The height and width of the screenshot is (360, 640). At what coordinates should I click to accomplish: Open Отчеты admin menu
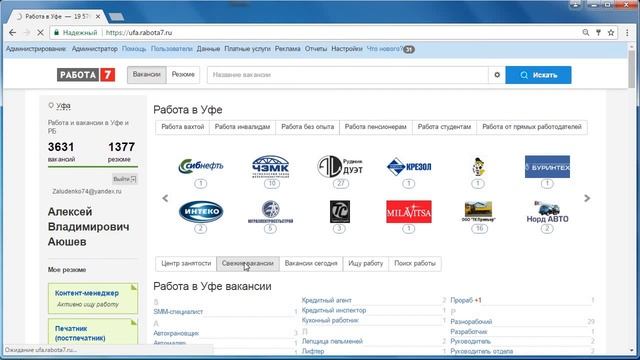click(316, 49)
